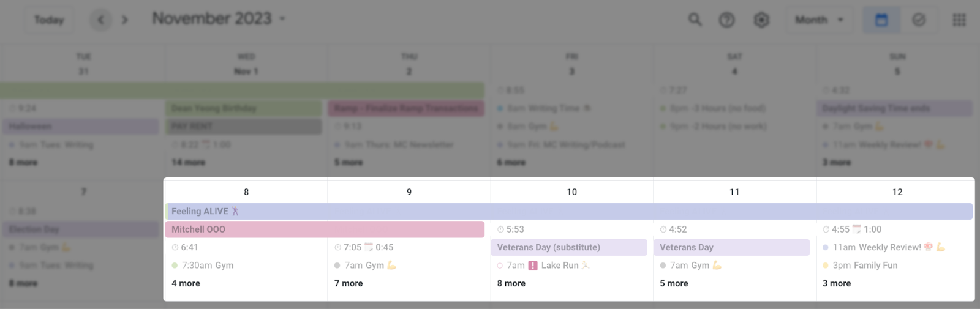Viewport: 980px width, 309px height.
Task: Open the Feeling ALIVE multi-day event
Action: 569,211
